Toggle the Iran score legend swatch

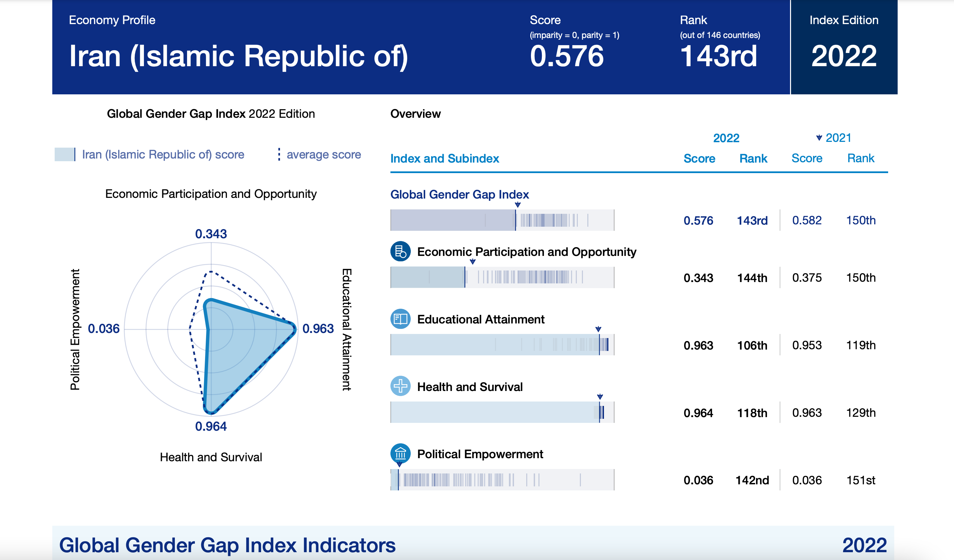[x=65, y=154]
